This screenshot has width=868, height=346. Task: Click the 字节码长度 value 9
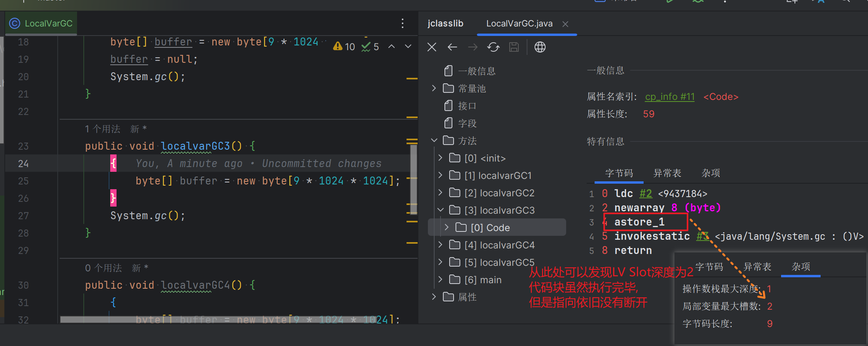click(x=770, y=324)
